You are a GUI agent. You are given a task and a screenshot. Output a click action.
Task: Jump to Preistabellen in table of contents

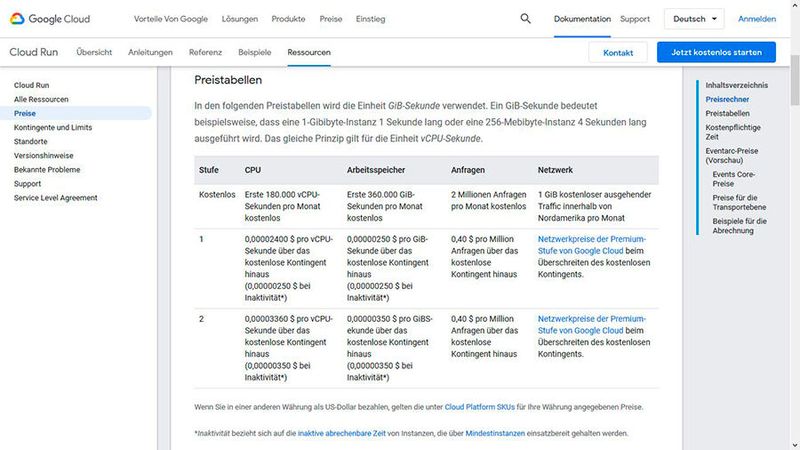(728, 113)
